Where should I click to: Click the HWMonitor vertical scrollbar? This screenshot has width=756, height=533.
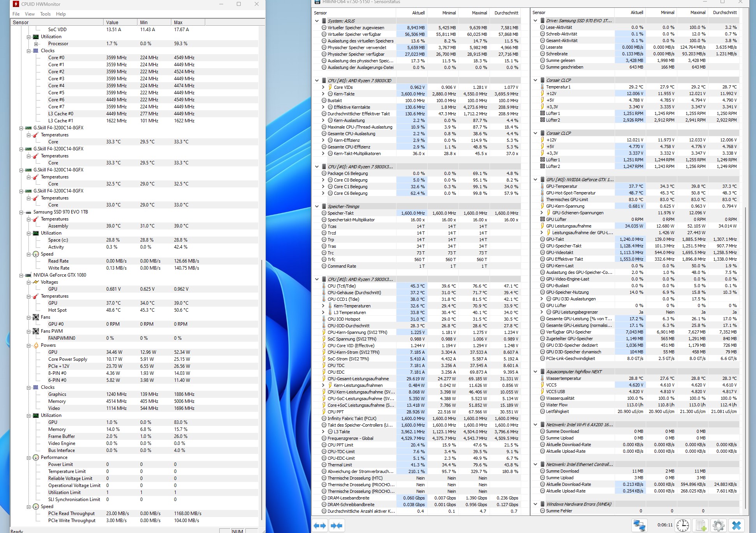click(261, 390)
